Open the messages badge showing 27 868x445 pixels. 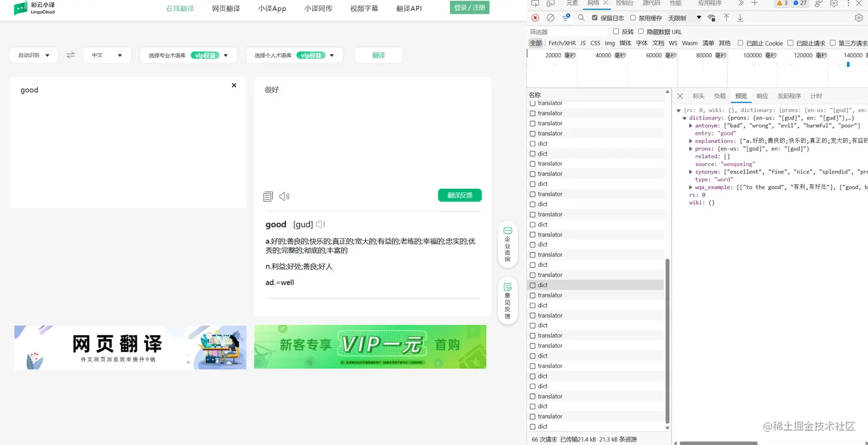click(800, 3)
